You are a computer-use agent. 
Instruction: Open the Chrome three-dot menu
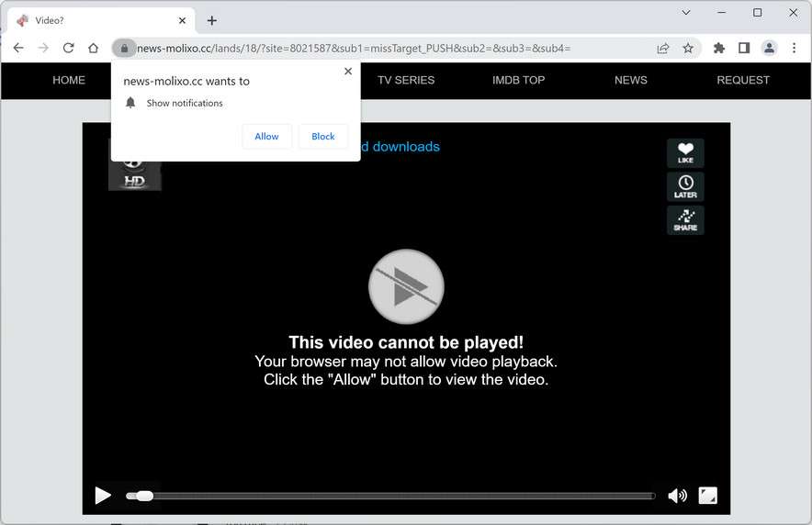[794, 48]
